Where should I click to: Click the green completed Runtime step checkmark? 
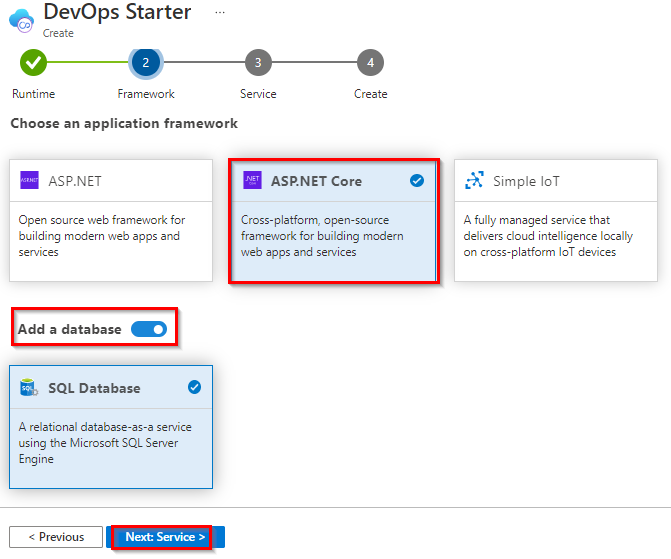(x=33, y=62)
